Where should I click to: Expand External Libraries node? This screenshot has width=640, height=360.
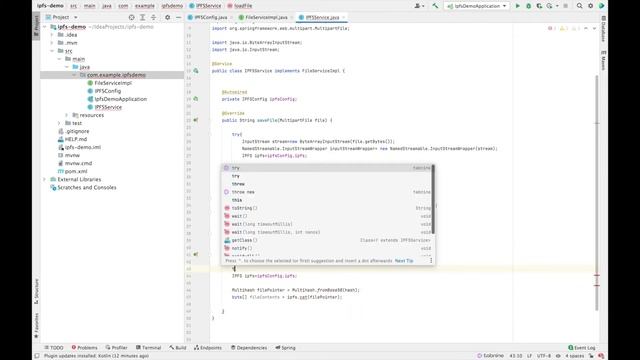click(44, 180)
